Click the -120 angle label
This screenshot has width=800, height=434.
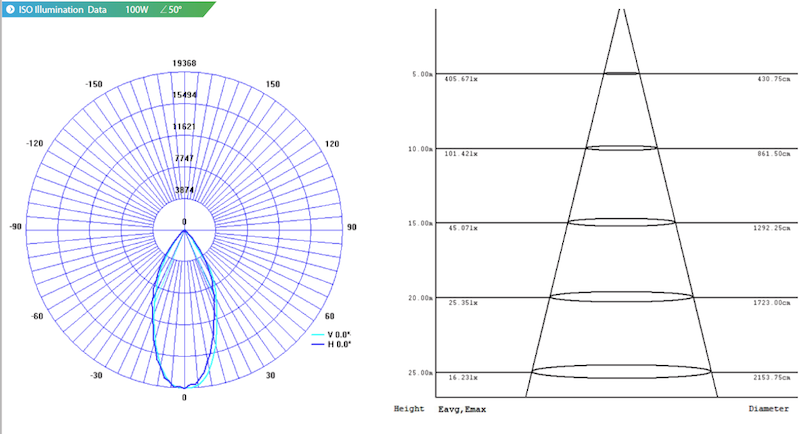(x=35, y=144)
